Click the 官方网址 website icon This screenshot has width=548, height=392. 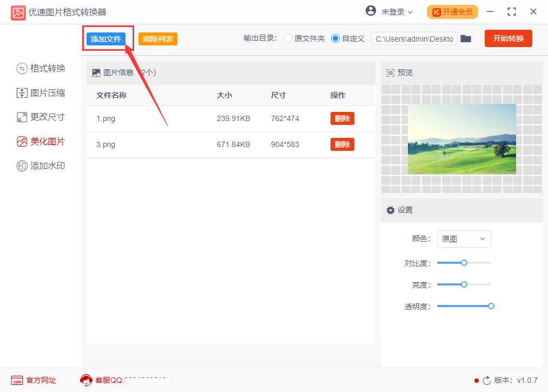point(17,381)
